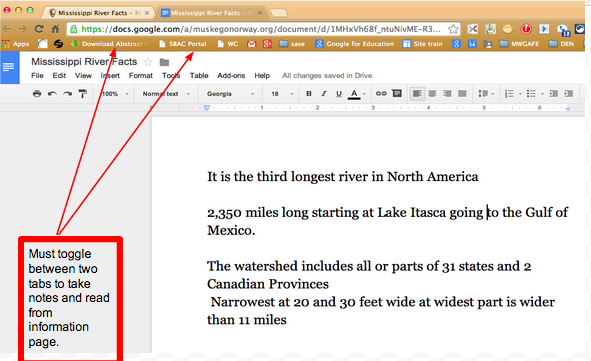
Task: Toggle bold formatting
Action: pyautogui.click(x=309, y=94)
